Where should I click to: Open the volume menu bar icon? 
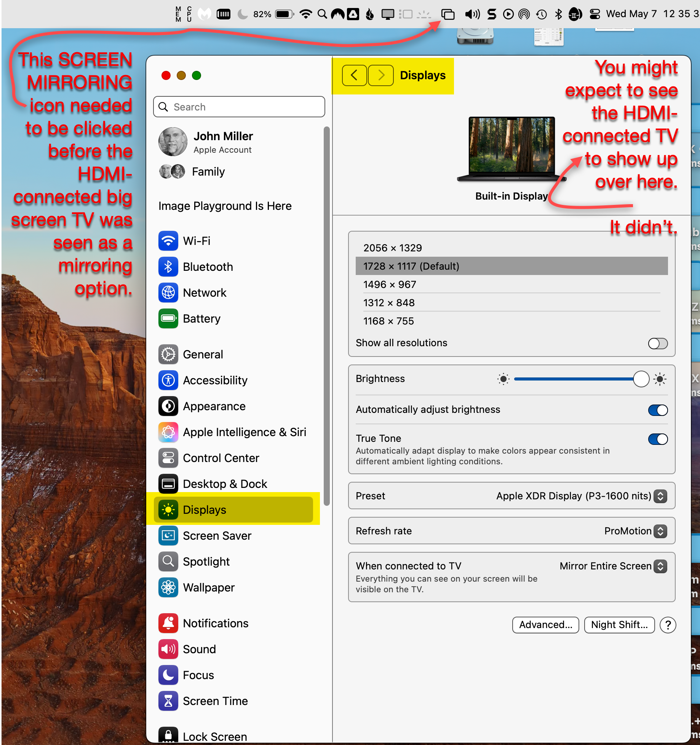472,14
